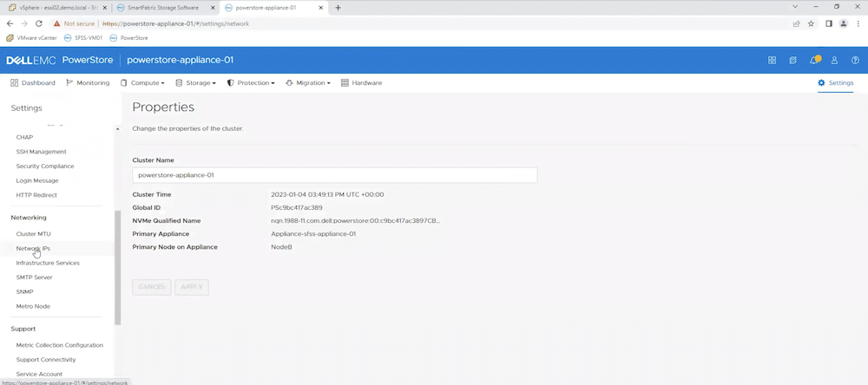Click the browser back arrow
This screenshot has height=385, width=868.
click(10, 23)
